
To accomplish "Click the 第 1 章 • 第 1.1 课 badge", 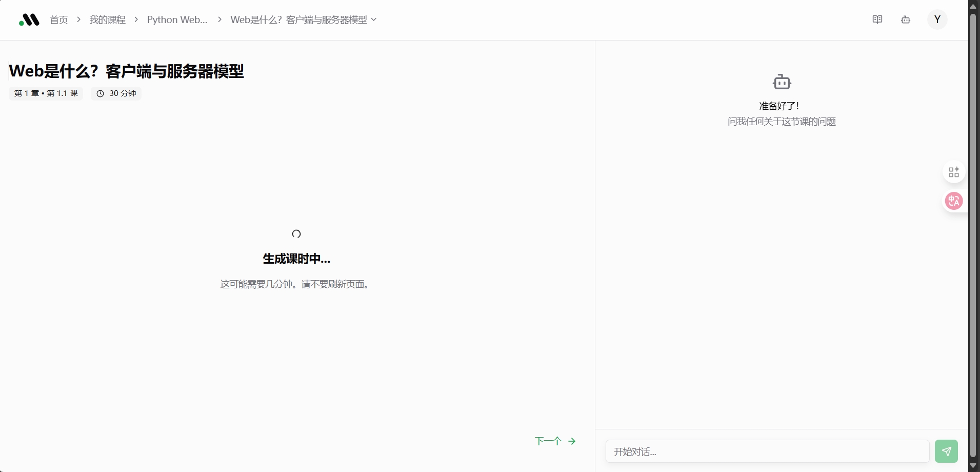I will tap(46, 93).
